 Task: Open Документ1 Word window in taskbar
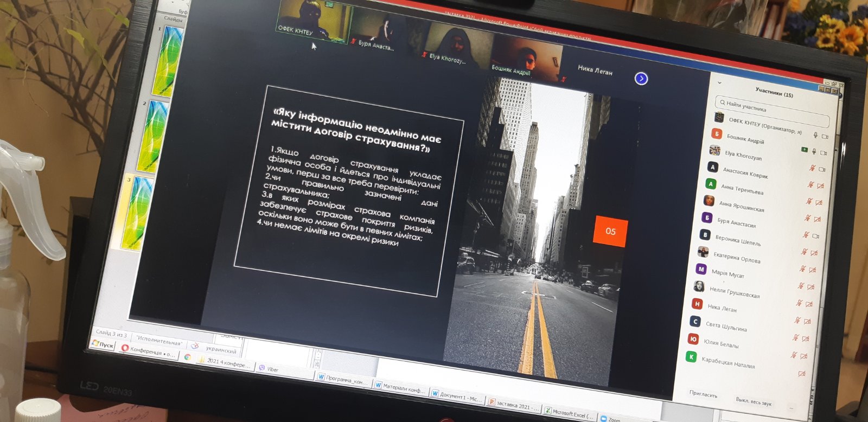457,395
